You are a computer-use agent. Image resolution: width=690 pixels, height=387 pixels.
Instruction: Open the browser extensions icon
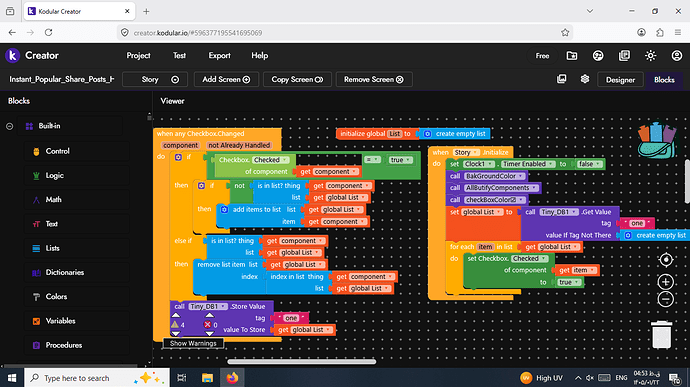coord(660,33)
